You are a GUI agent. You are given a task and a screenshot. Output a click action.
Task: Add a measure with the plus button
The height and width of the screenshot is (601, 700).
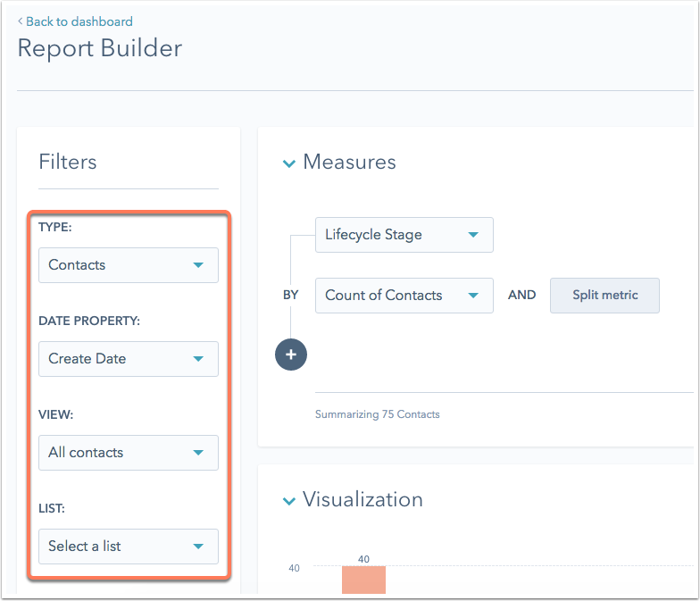[291, 355]
